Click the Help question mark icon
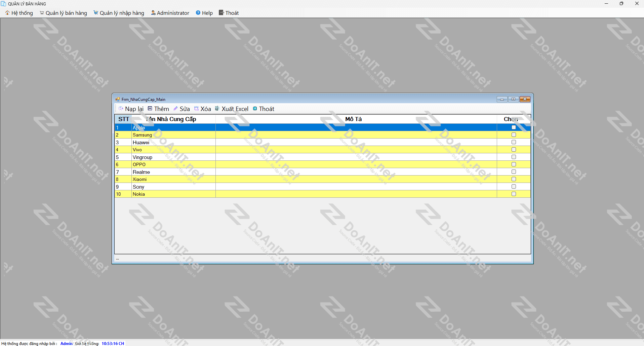The image size is (644, 346). (198, 13)
